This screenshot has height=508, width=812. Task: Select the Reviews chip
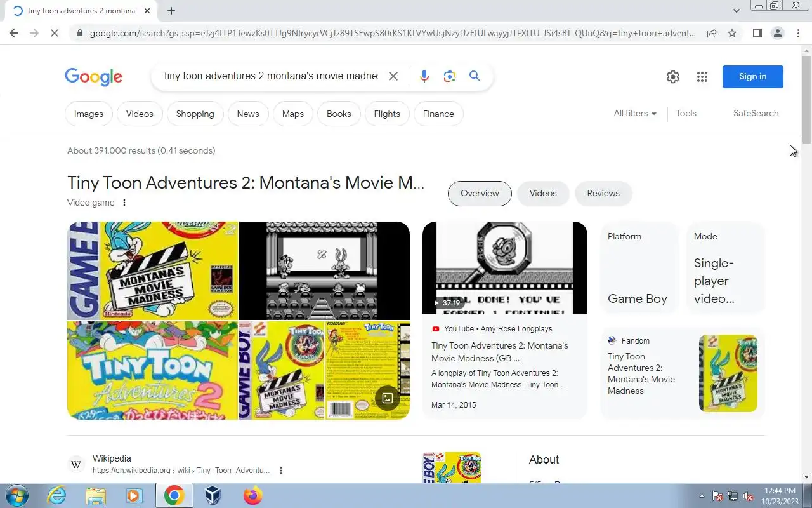click(x=603, y=193)
